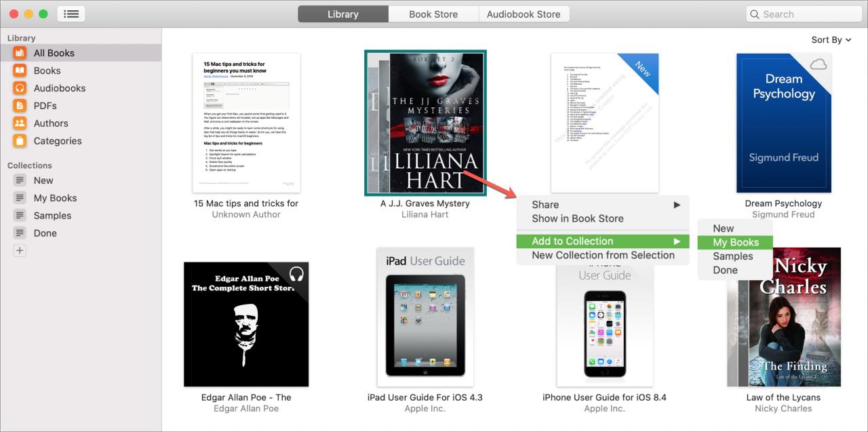Select Done in the collection submenu

735,270
